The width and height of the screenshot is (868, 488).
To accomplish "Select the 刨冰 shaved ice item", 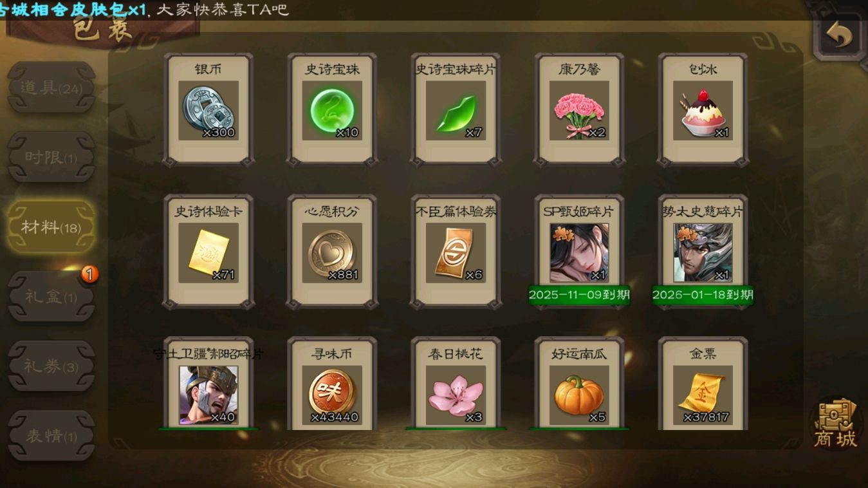I will [703, 110].
